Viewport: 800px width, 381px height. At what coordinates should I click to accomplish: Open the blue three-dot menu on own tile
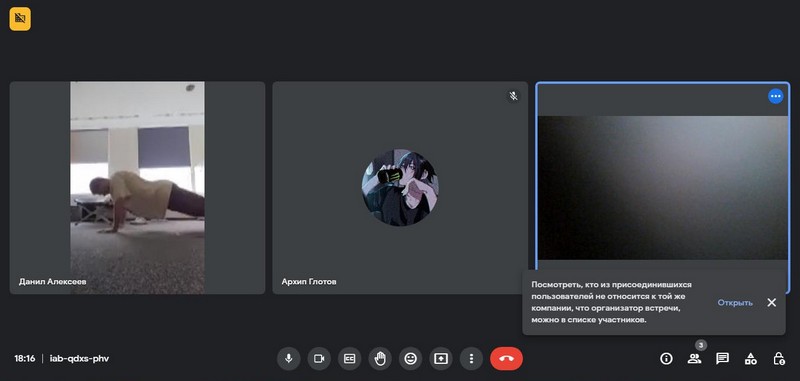pos(776,96)
